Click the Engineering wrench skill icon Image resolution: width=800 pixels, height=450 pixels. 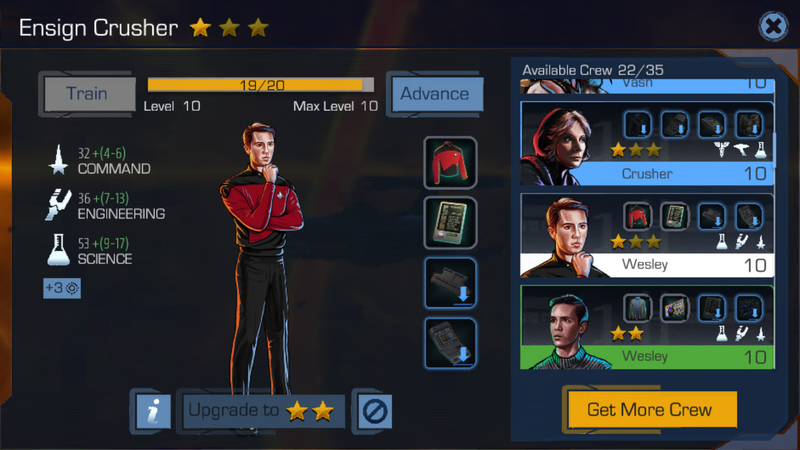58,205
